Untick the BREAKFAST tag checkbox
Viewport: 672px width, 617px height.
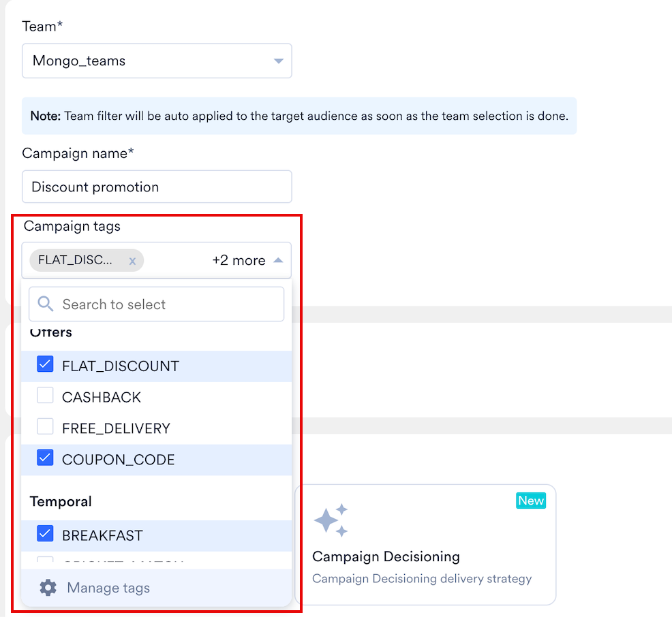[45, 535]
